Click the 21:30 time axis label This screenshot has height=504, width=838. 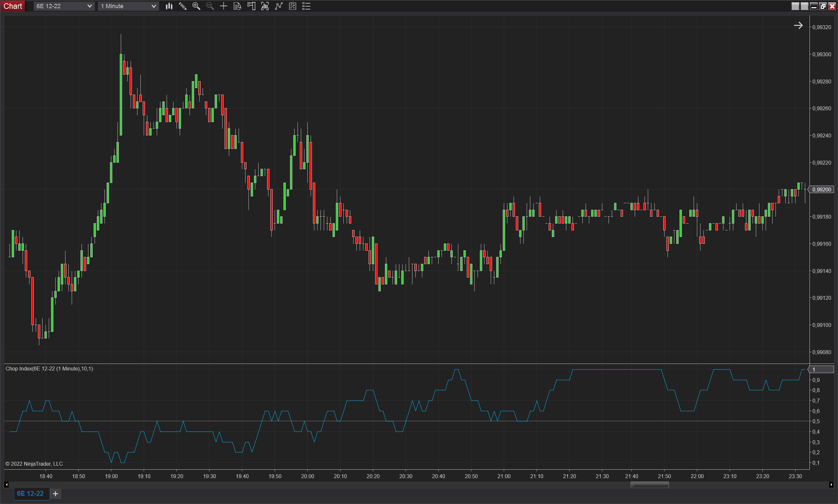(x=602, y=476)
